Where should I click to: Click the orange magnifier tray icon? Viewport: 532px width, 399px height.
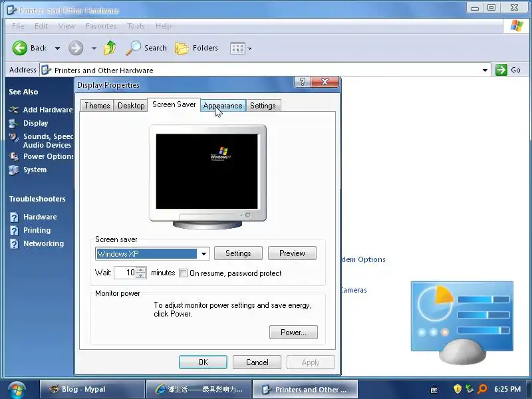coord(482,389)
